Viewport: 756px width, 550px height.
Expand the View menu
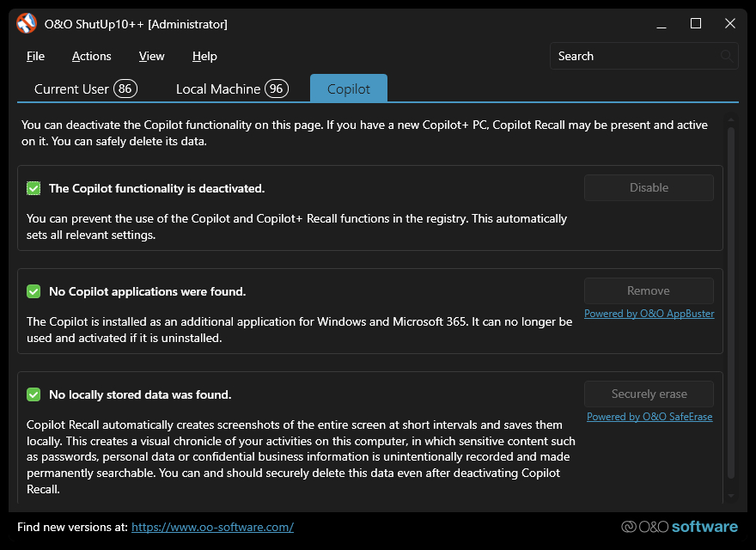click(x=151, y=57)
